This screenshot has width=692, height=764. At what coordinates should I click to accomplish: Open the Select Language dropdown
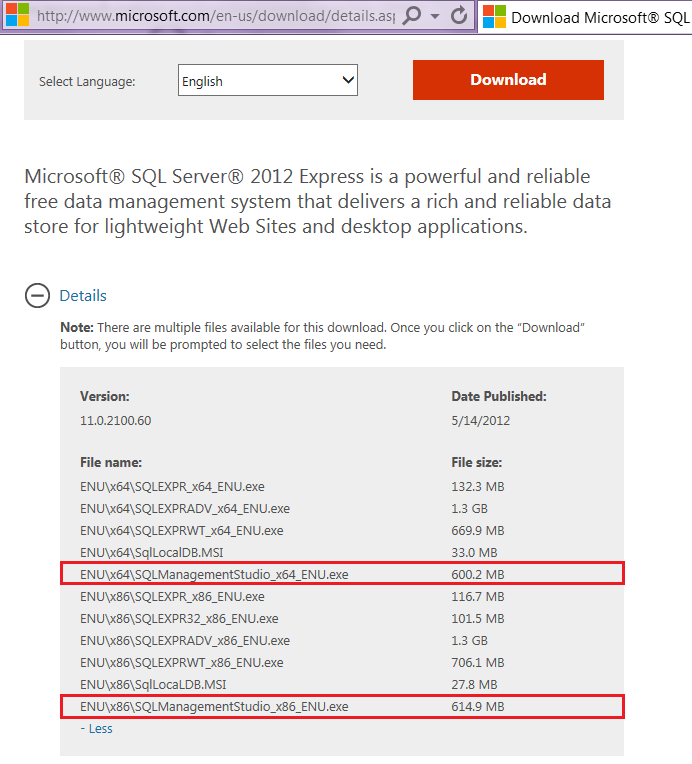267,81
